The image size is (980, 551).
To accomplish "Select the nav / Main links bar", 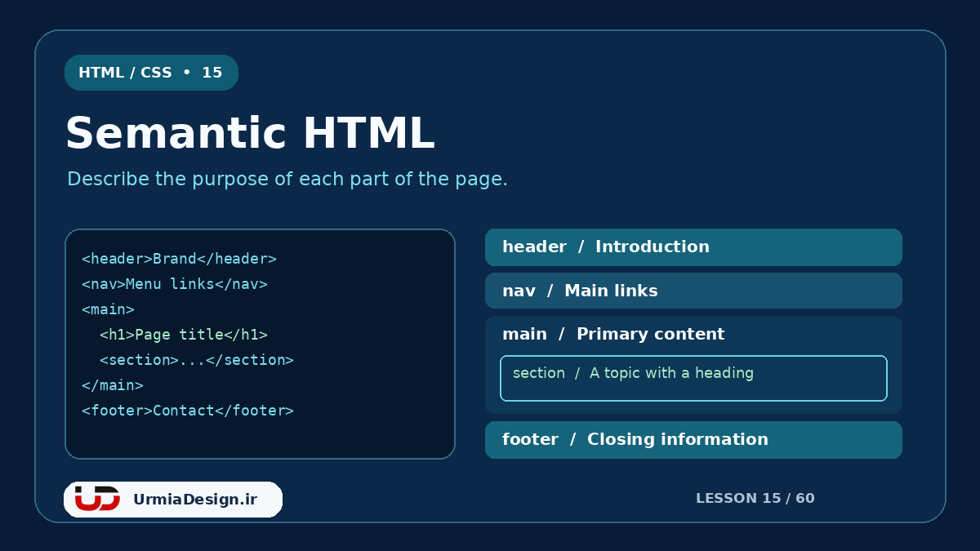I will click(693, 291).
